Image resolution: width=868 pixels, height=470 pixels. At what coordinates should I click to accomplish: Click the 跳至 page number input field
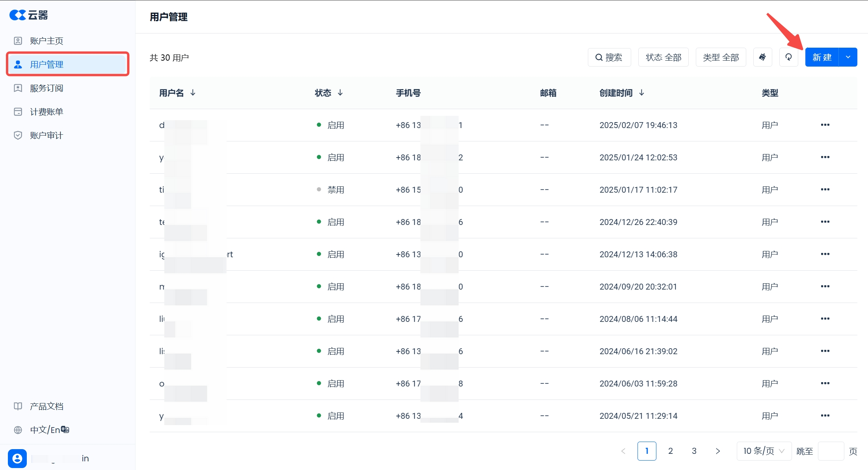pyautogui.click(x=831, y=451)
